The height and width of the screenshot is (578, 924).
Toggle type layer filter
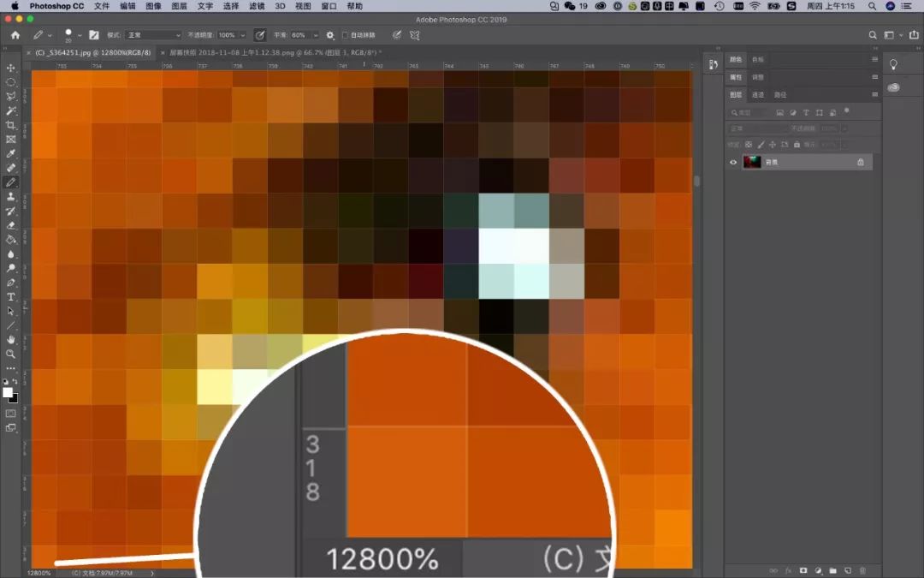tap(806, 113)
